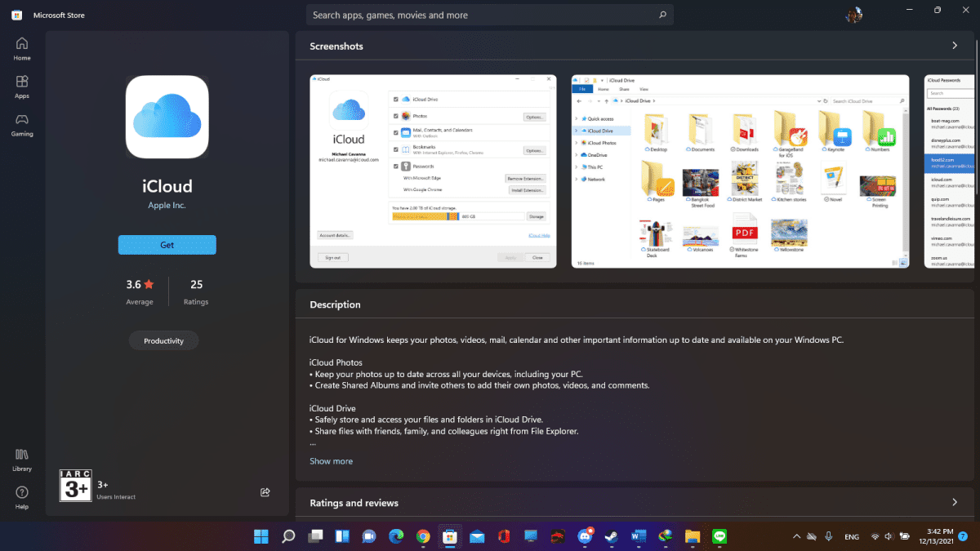Click the IARC 3+ age rating badge

(x=75, y=485)
